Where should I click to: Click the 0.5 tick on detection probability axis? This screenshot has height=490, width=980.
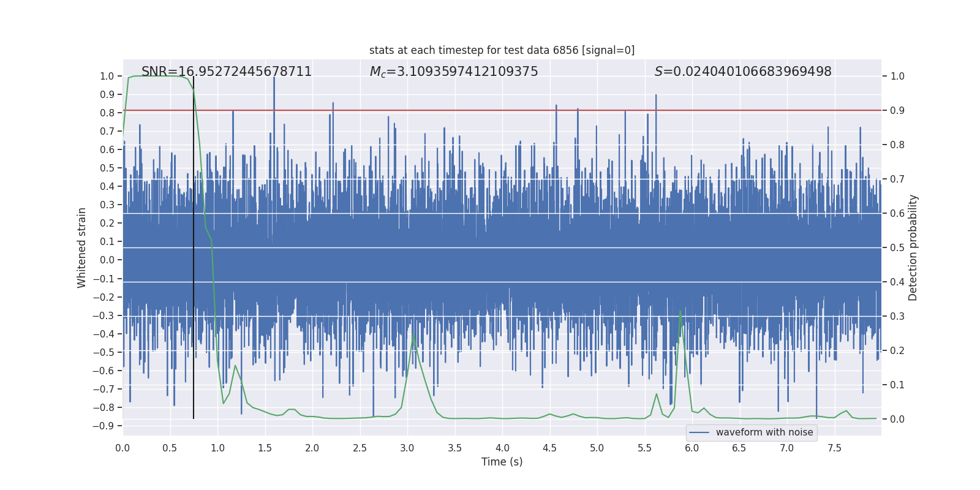[x=897, y=248]
